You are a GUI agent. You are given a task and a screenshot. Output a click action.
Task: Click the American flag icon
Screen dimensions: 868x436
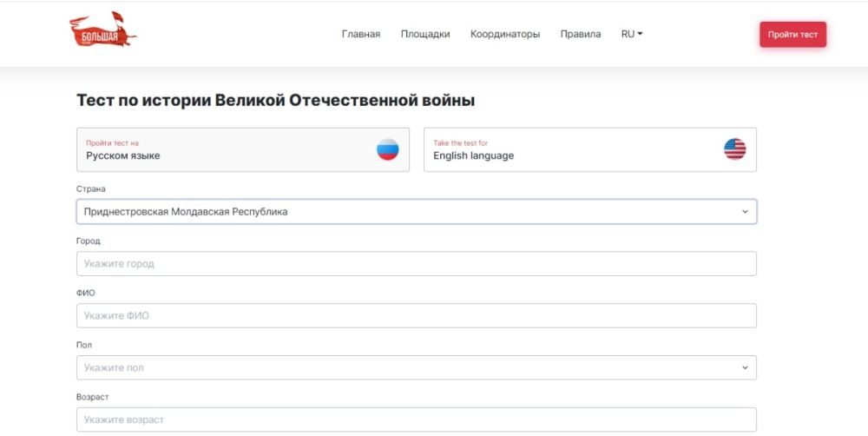pyautogui.click(x=734, y=149)
